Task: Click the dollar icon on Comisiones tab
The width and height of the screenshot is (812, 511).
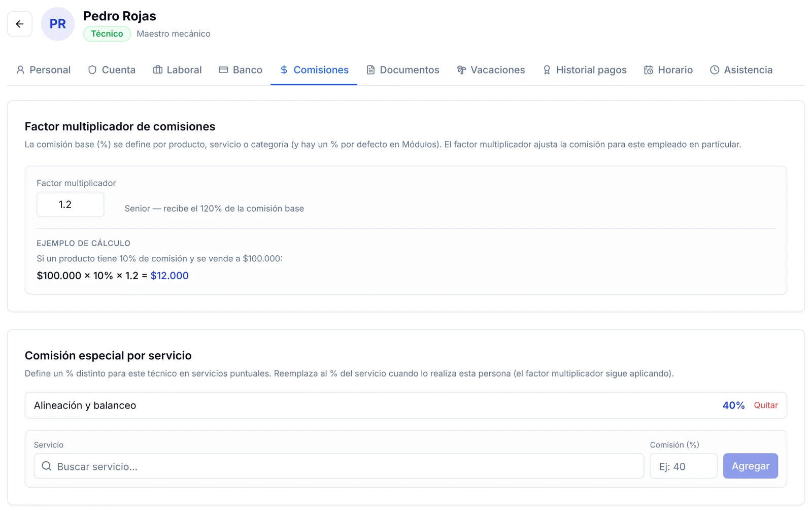Action: point(284,70)
